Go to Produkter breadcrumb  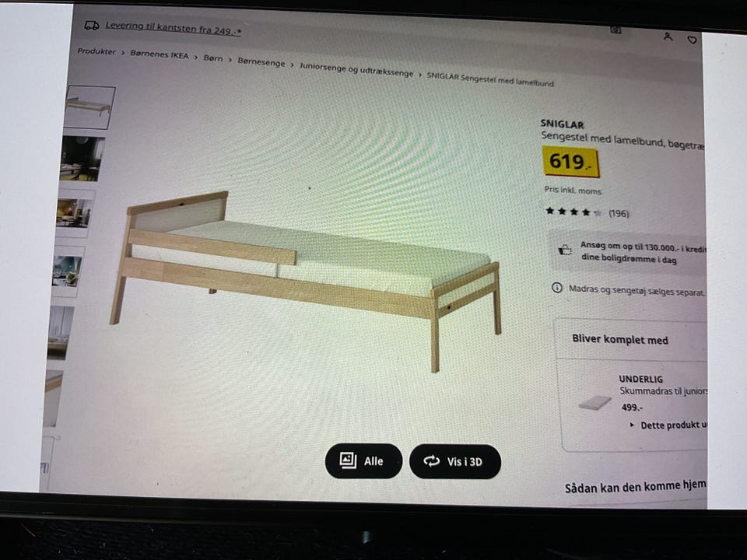tap(96, 51)
